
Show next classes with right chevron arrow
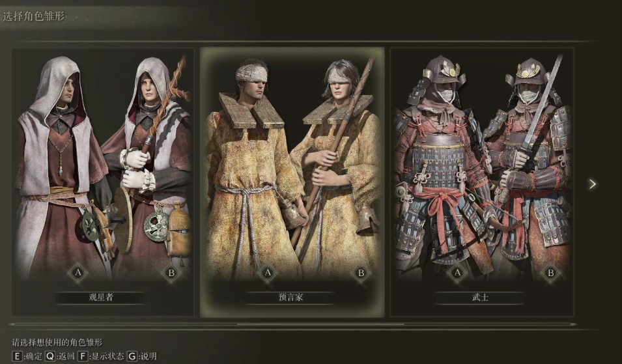[592, 184]
